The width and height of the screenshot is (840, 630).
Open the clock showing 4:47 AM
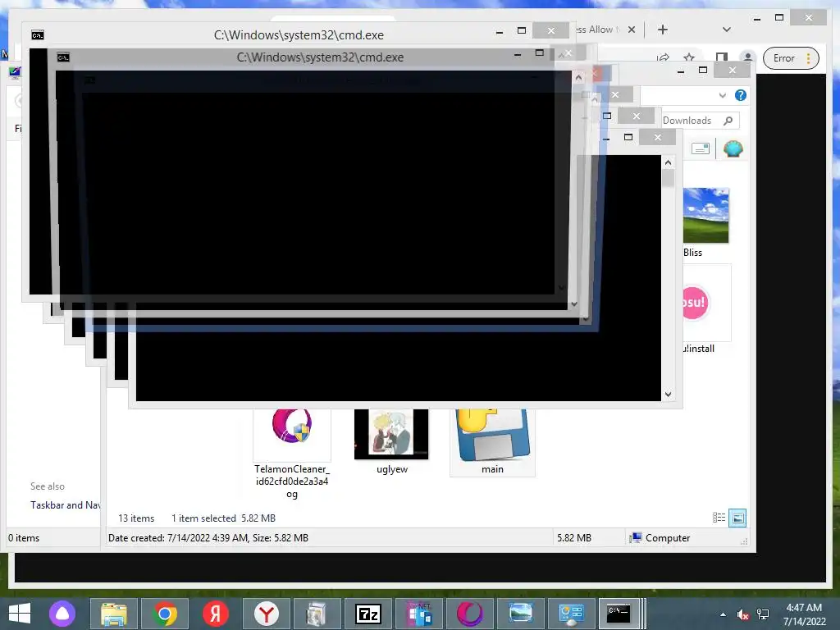804,614
